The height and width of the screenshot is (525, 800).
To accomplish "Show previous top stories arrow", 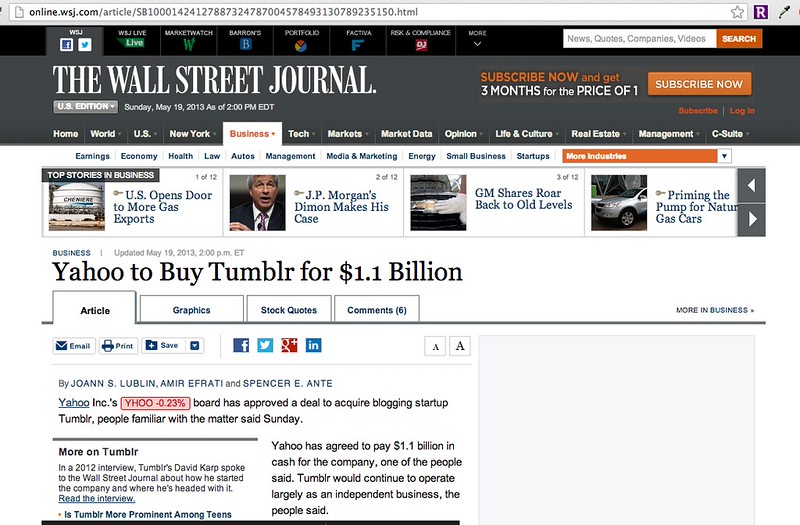I will pos(751,185).
